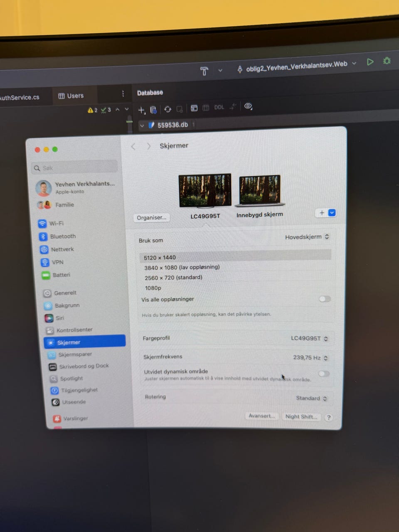Open Kontrollsenter settings in sidebar
The image size is (399, 532).
(69, 330)
